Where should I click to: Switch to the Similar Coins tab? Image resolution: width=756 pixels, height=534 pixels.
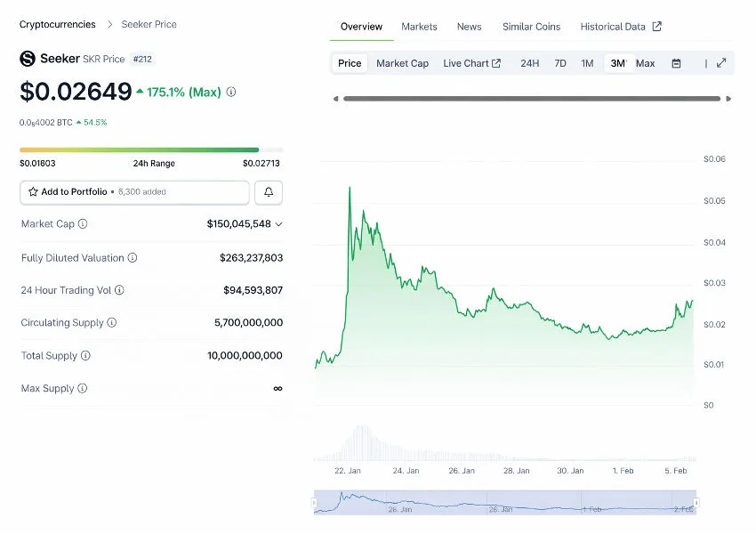(531, 27)
